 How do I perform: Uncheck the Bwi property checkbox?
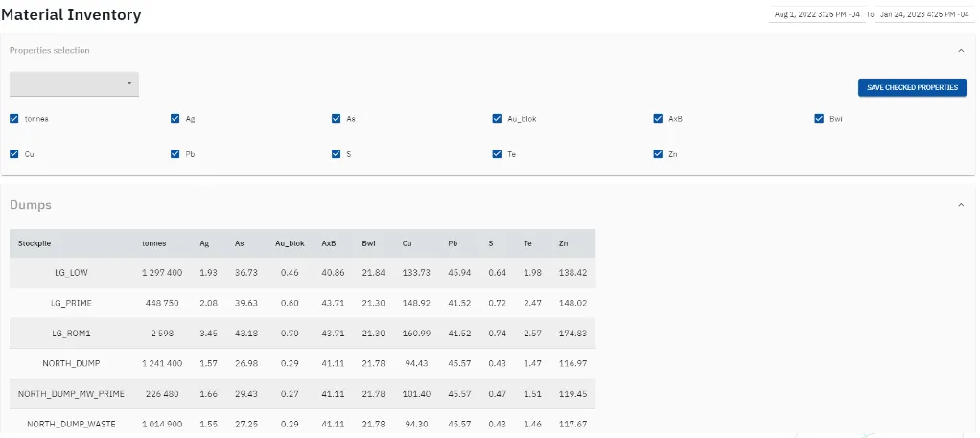pos(820,119)
